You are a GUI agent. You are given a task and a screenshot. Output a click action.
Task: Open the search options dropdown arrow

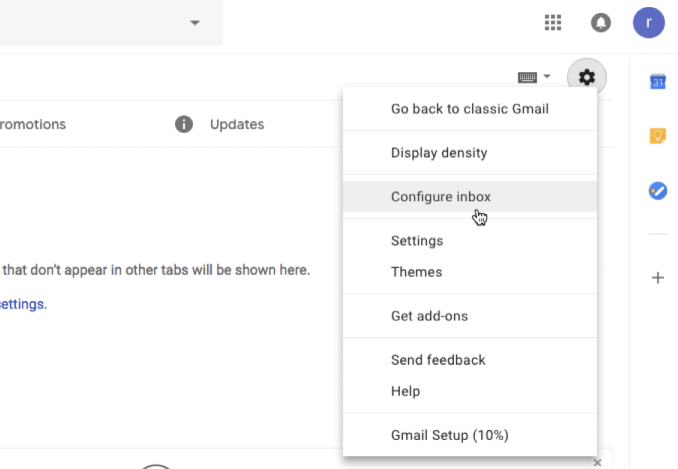[x=195, y=22]
